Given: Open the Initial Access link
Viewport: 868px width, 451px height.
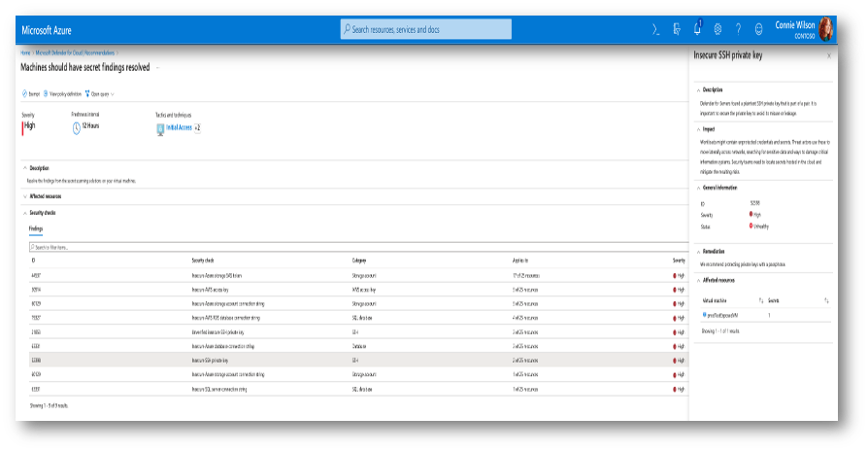Looking at the screenshot, I should [x=179, y=127].
